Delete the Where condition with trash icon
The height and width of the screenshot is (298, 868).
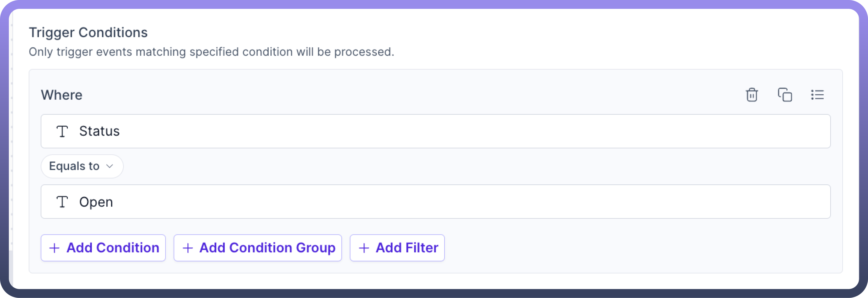tap(752, 95)
